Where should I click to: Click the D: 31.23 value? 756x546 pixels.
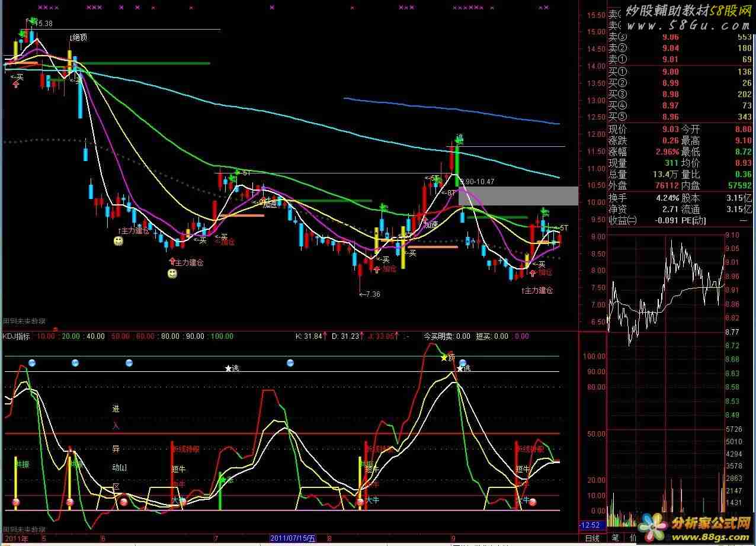point(347,336)
